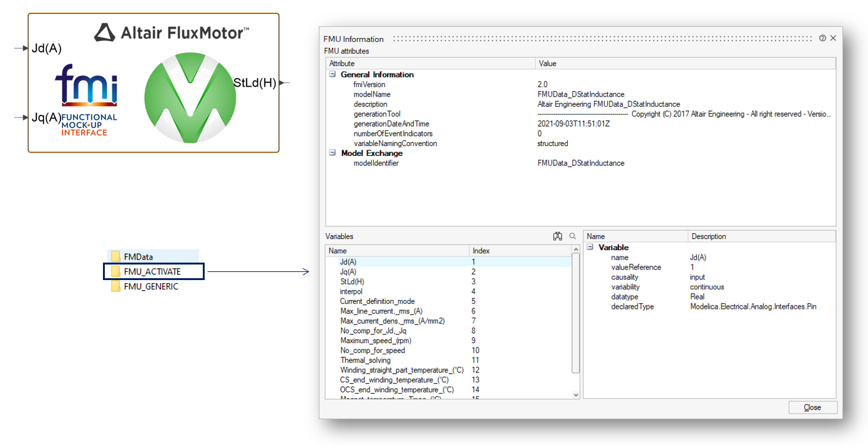Screen dimensions: 868x446
Task: Click the magnifier search icon above the variables list
Action: coord(573,236)
